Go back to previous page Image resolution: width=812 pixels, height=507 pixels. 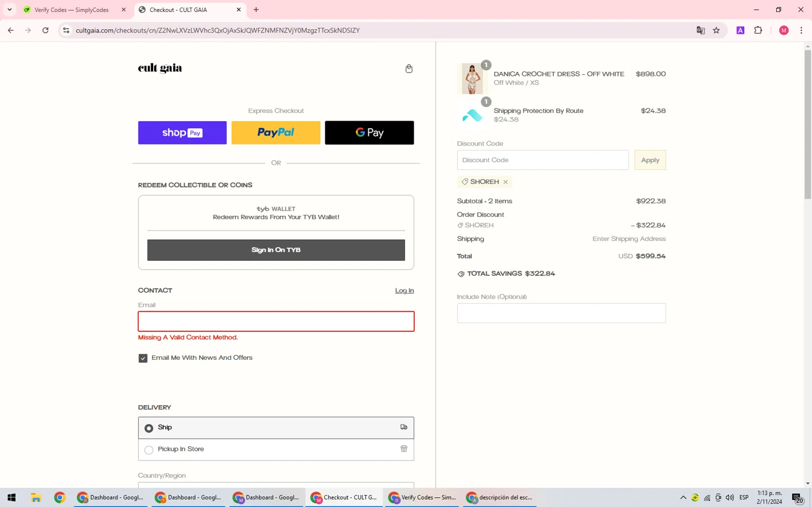(x=11, y=30)
